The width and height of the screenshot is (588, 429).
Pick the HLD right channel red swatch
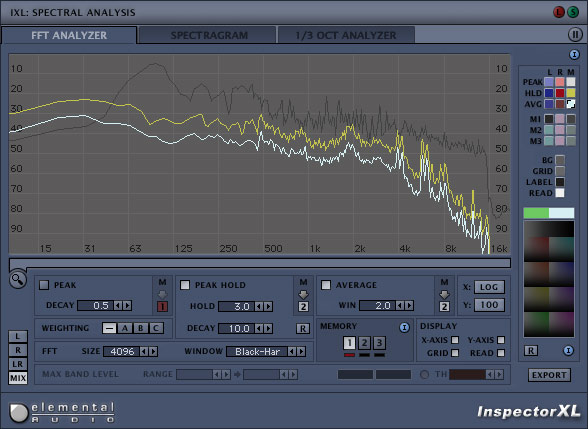[560, 93]
